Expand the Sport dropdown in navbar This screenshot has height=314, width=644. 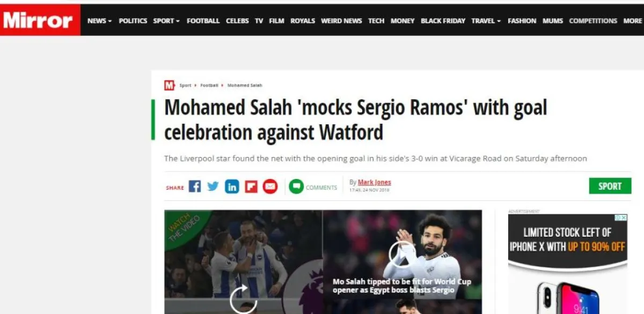click(x=166, y=21)
